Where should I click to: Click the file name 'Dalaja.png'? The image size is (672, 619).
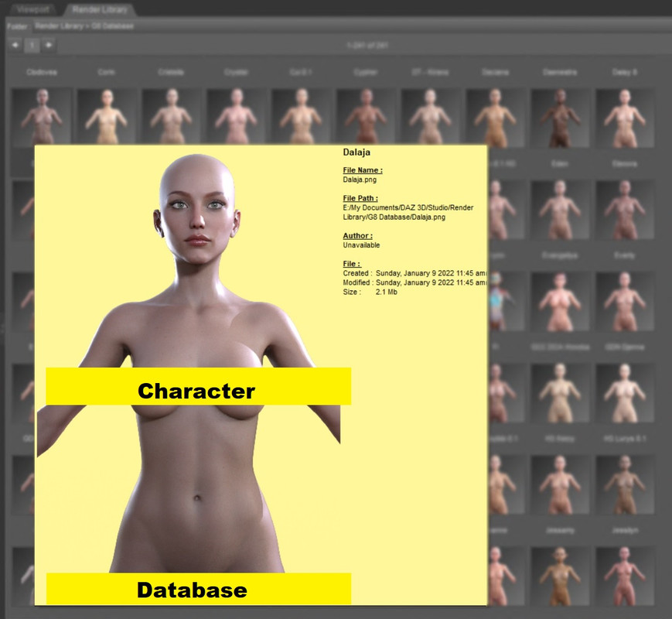(360, 180)
